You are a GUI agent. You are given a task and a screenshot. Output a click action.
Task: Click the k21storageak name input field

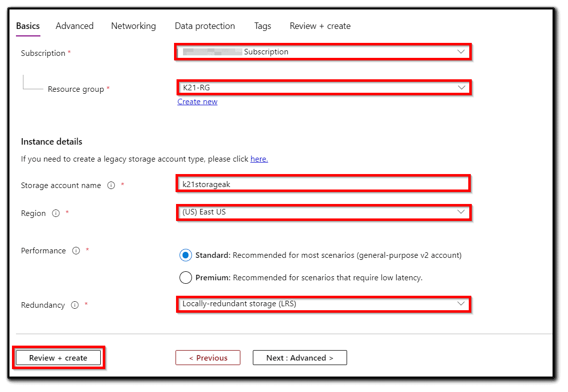(323, 183)
